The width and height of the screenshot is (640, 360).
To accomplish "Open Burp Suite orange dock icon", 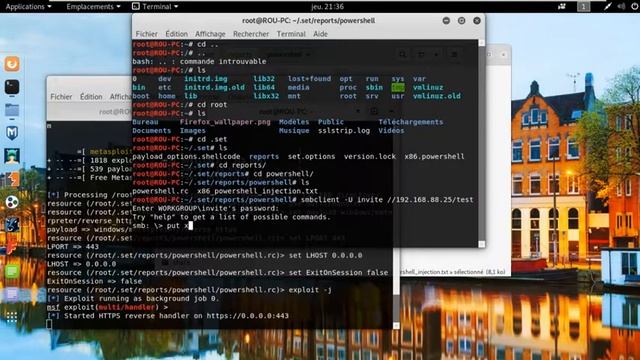I will (x=12, y=179).
